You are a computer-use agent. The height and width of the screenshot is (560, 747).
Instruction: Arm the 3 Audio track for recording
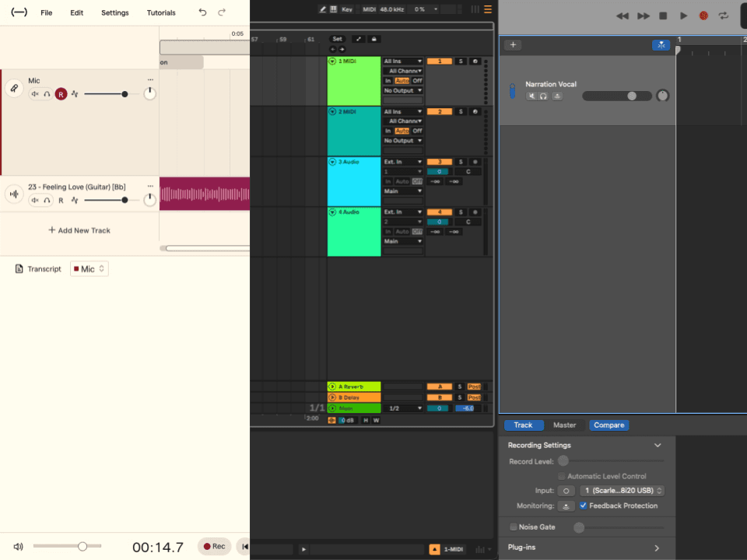point(475,162)
